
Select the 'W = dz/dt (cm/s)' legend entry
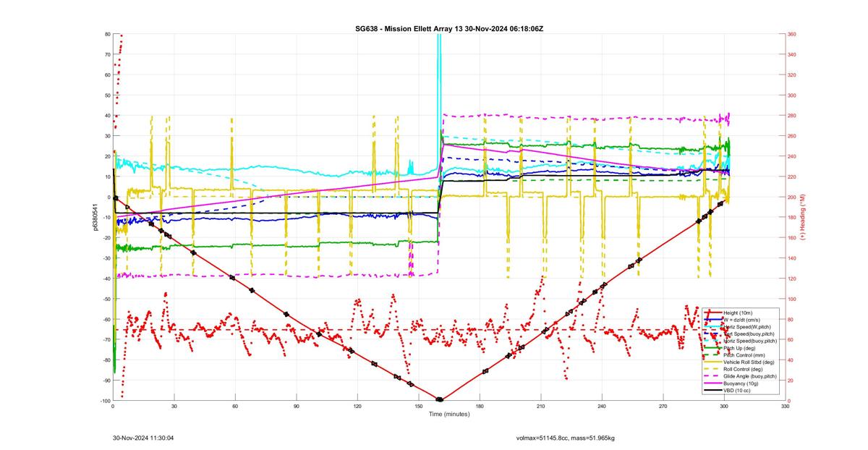(743, 319)
